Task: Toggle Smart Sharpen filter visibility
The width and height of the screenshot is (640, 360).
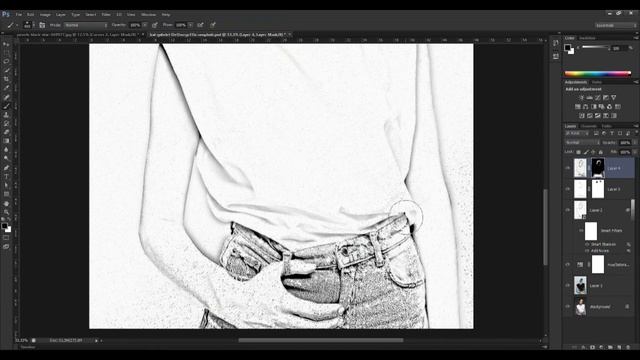Action: point(587,244)
